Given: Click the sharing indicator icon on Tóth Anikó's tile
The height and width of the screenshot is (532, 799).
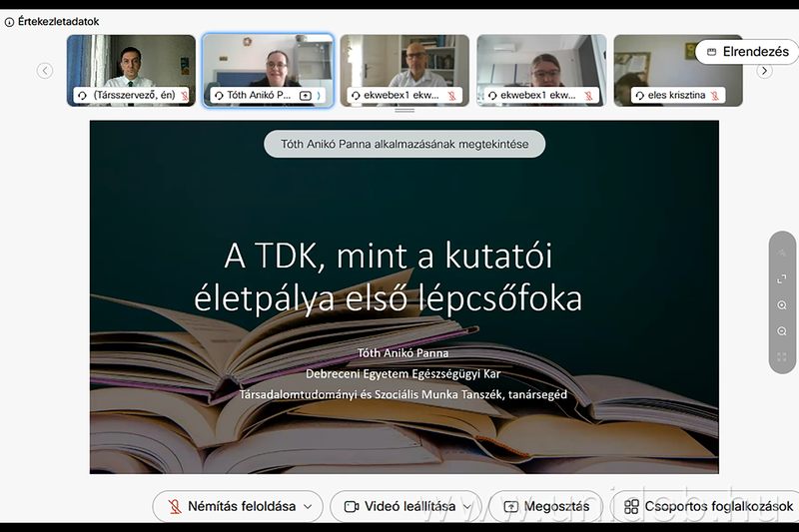Looking at the screenshot, I should coord(306,96).
